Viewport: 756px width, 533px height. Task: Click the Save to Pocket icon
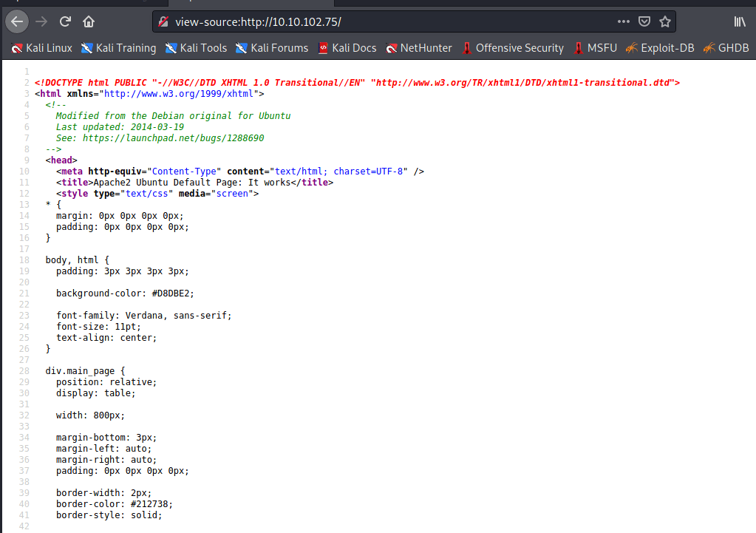644,21
